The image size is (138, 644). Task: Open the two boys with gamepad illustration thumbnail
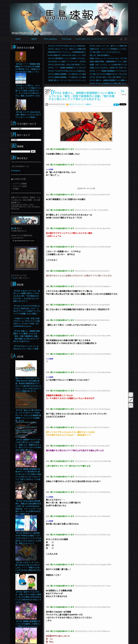coord(26,582)
